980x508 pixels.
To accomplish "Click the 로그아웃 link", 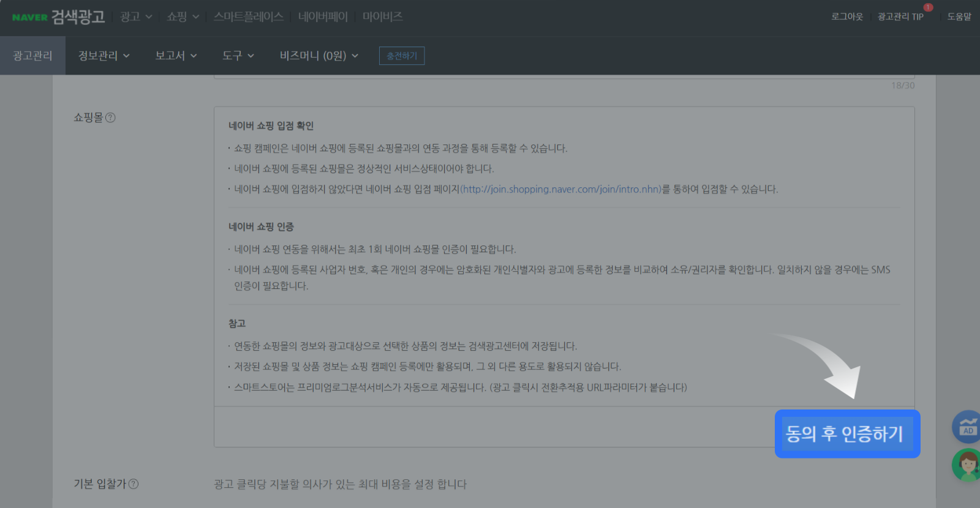I will tap(847, 17).
